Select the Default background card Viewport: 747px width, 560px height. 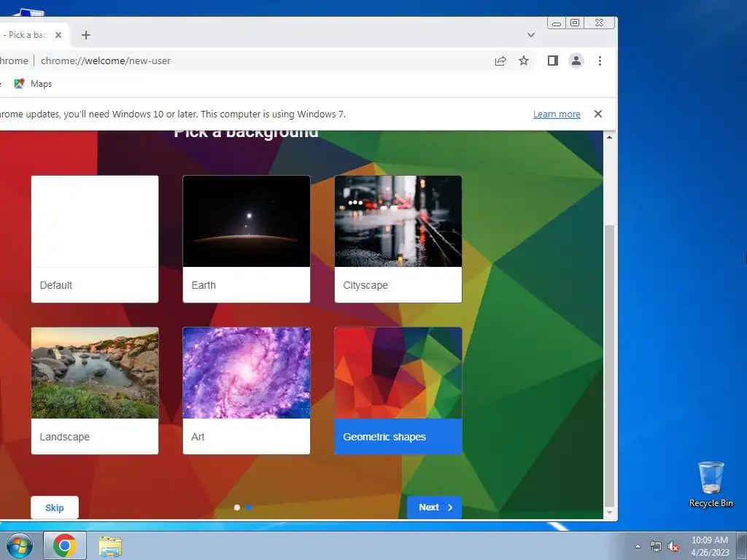(95, 239)
